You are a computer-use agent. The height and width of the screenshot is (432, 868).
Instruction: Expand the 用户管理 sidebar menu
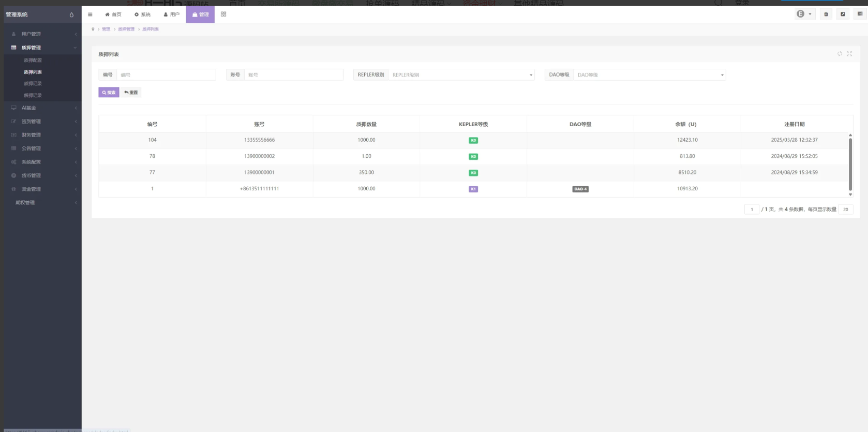pyautogui.click(x=42, y=34)
